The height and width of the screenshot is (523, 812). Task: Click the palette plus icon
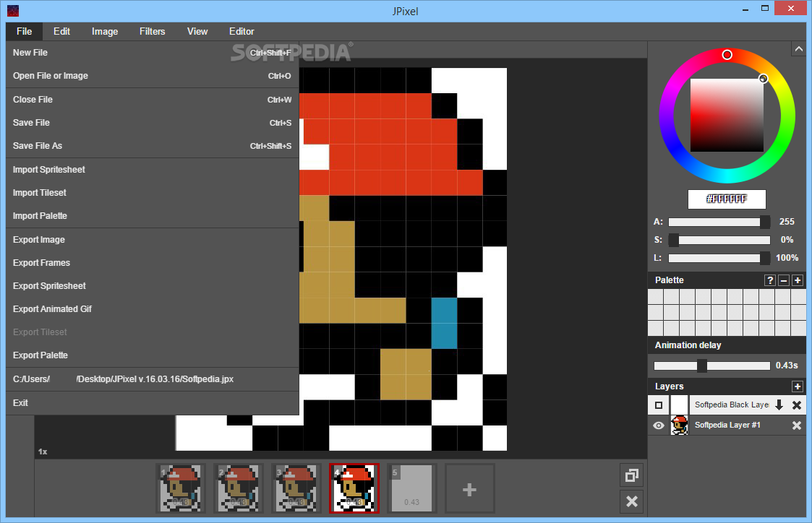point(798,280)
